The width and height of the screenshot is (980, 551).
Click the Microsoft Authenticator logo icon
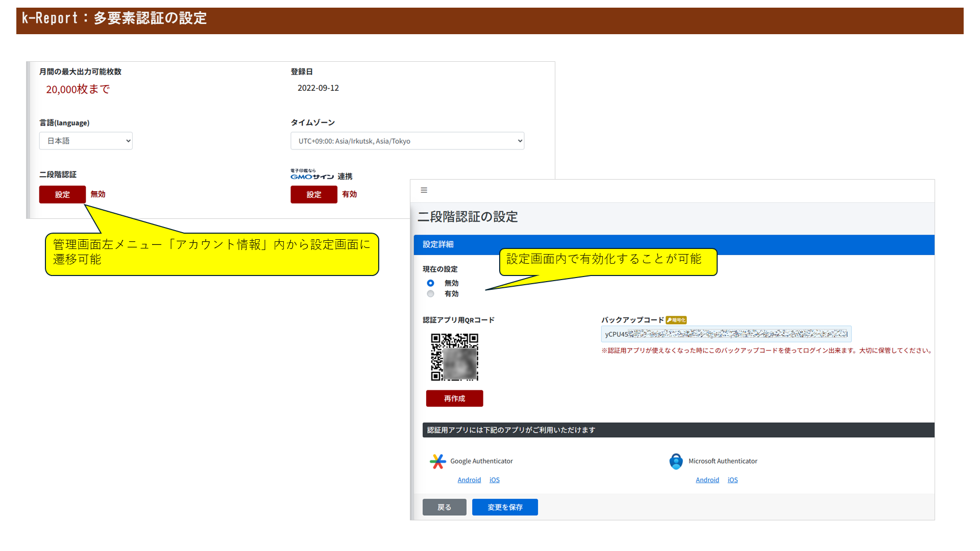coord(676,461)
